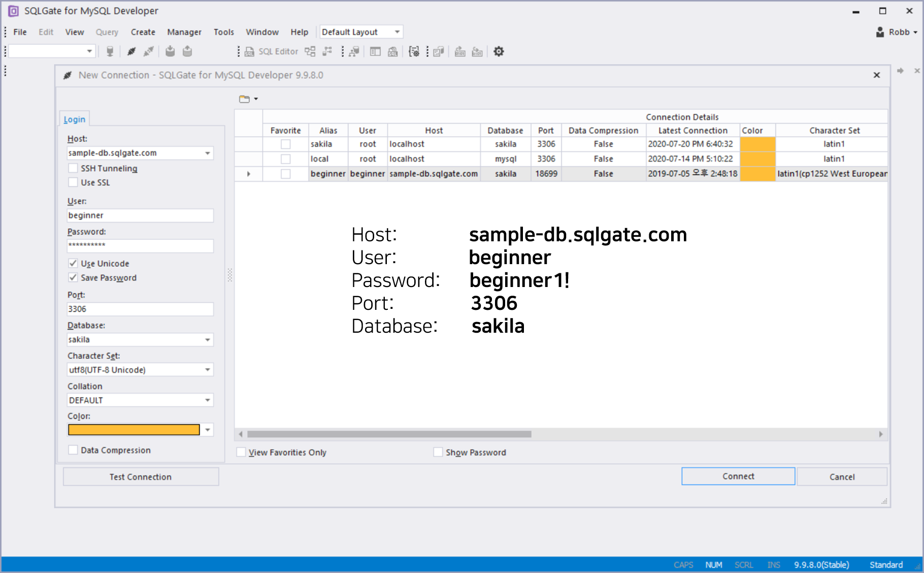Click the schema tree icon beside SQL Editor
The image size is (924, 573).
click(310, 51)
